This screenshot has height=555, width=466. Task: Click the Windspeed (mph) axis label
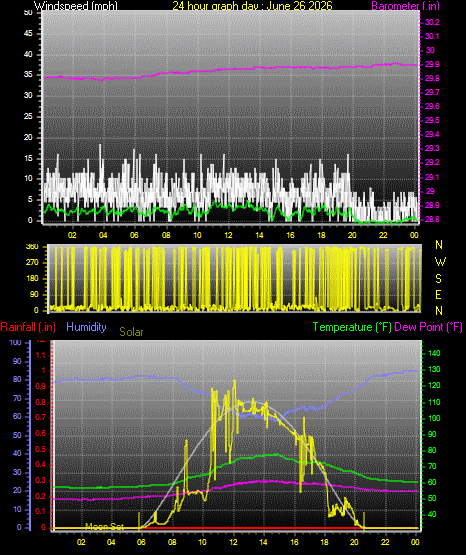coord(76,5)
